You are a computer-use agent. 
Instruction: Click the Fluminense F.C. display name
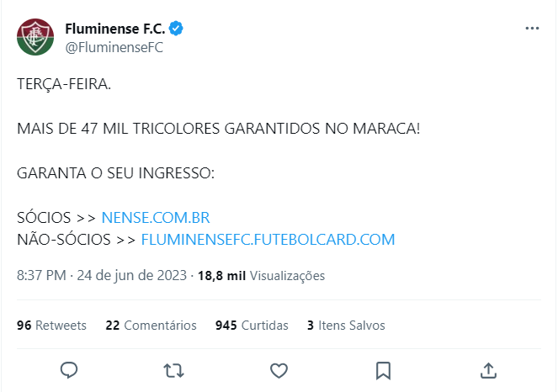115,29
